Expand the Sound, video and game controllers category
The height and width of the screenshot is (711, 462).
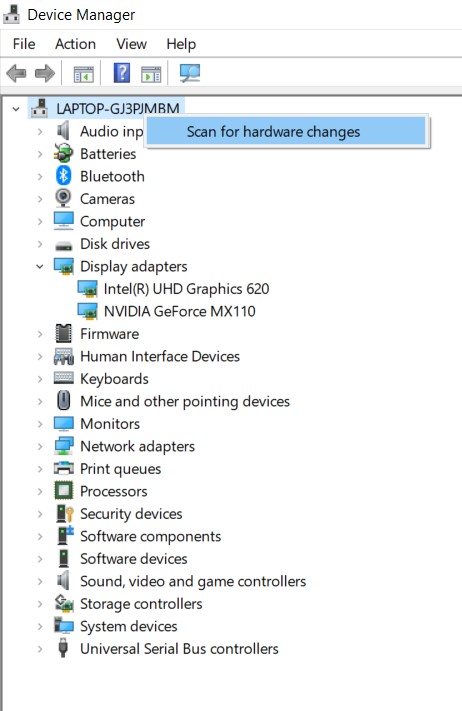(x=40, y=581)
